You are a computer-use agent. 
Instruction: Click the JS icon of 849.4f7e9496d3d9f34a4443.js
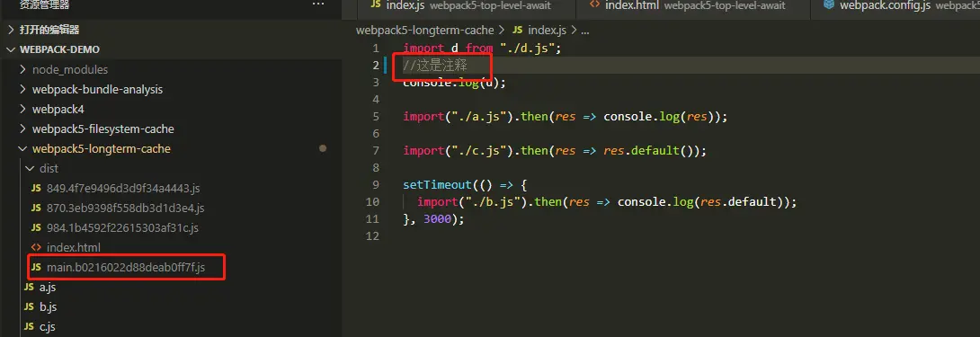(36, 188)
